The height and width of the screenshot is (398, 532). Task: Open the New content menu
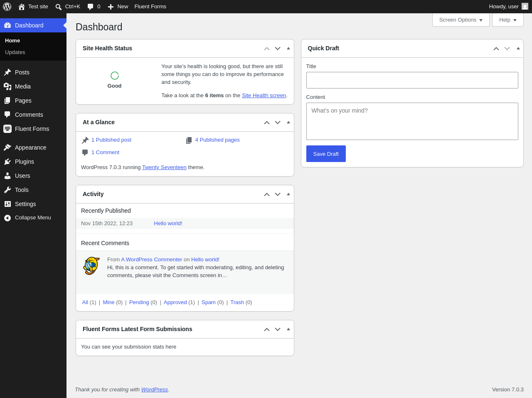[x=118, y=7]
